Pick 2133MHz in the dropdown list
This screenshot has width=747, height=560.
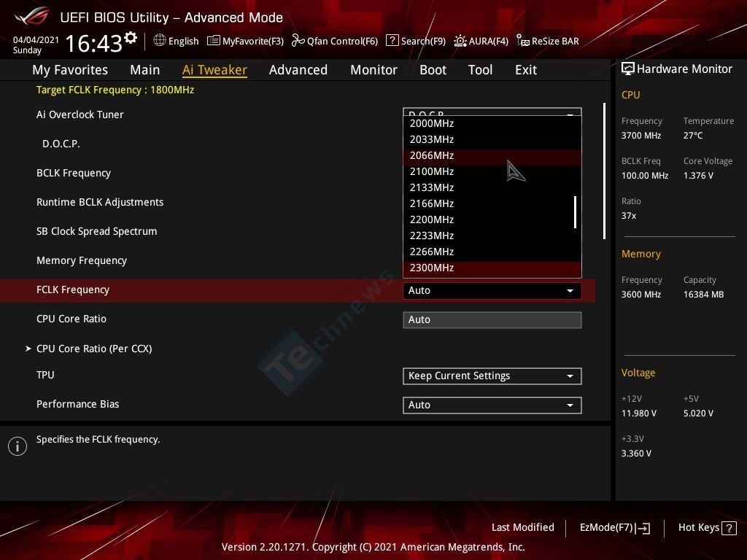[x=492, y=187]
